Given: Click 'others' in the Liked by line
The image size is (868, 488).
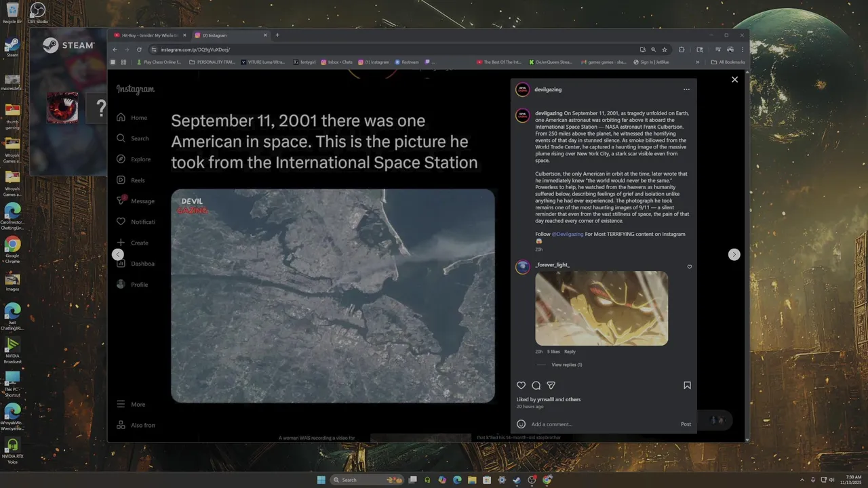Looking at the screenshot, I should (573, 400).
